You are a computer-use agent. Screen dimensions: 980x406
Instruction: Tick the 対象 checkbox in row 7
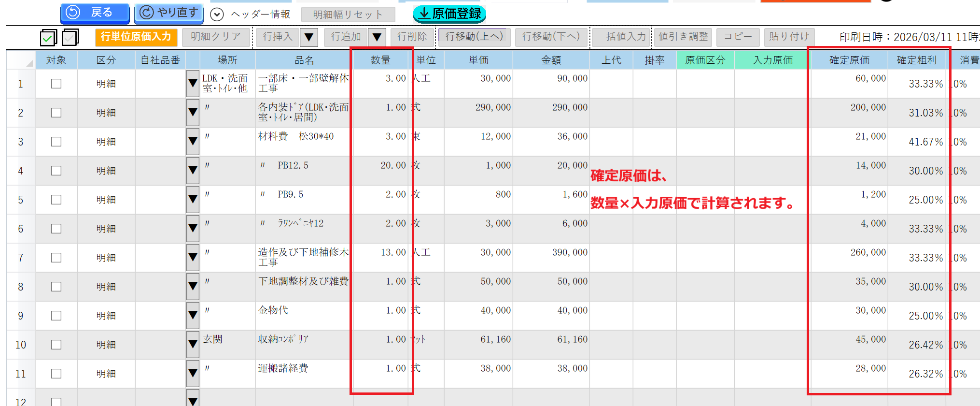tap(56, 258)
